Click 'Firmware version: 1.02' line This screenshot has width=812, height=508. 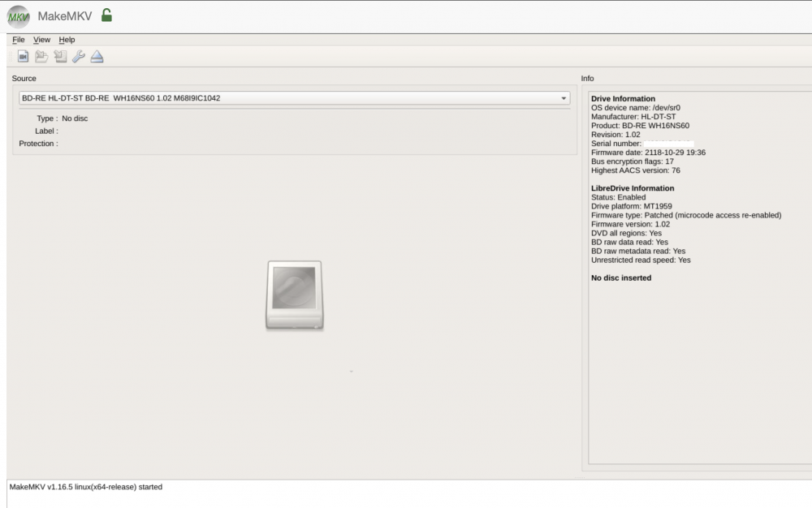point(631,225)
